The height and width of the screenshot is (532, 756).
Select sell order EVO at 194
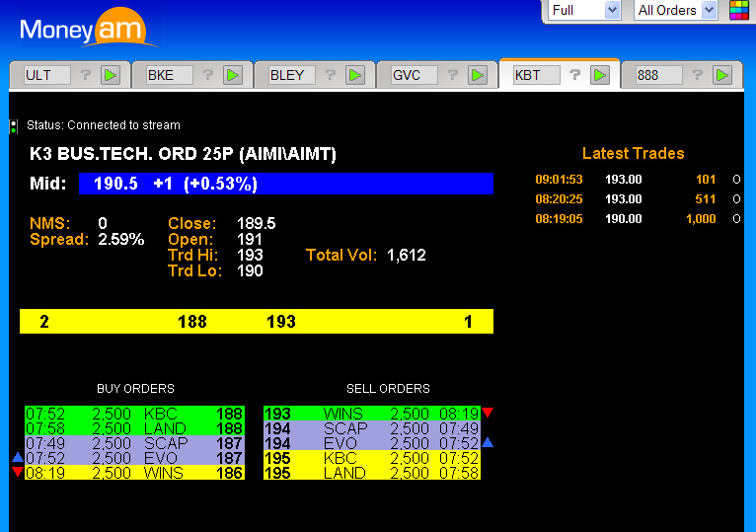[372, 443]
